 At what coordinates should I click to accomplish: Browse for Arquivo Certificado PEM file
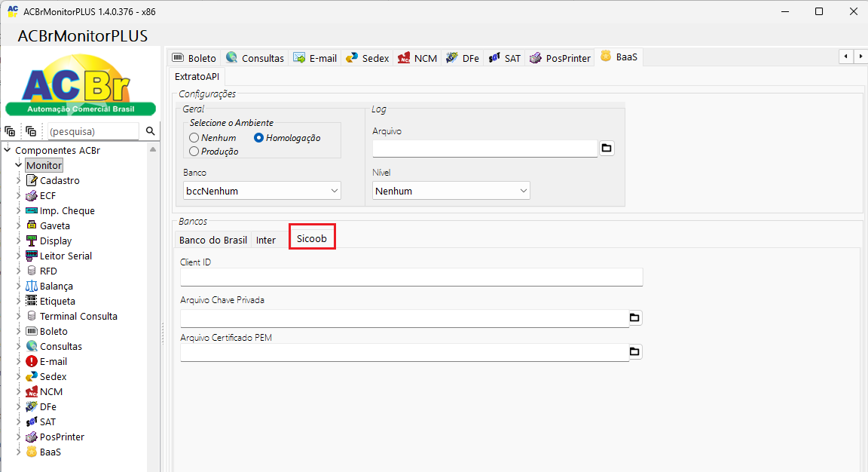pos(634,352)
